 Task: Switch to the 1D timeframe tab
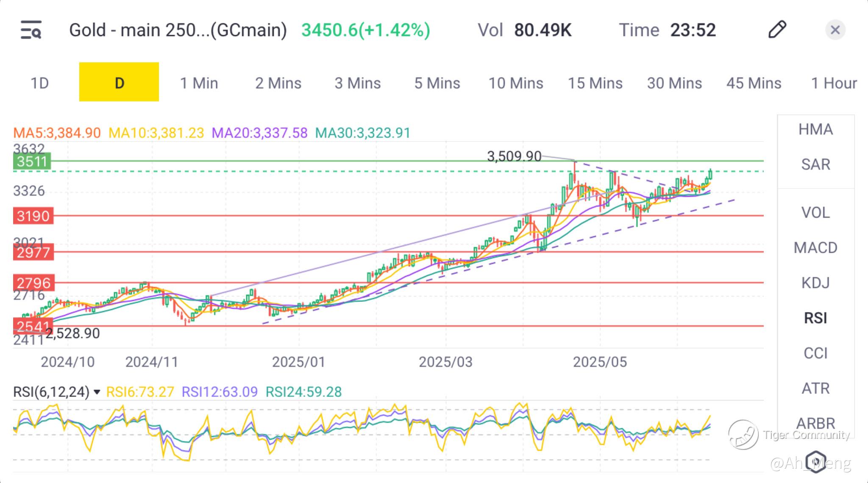[39, 83]
